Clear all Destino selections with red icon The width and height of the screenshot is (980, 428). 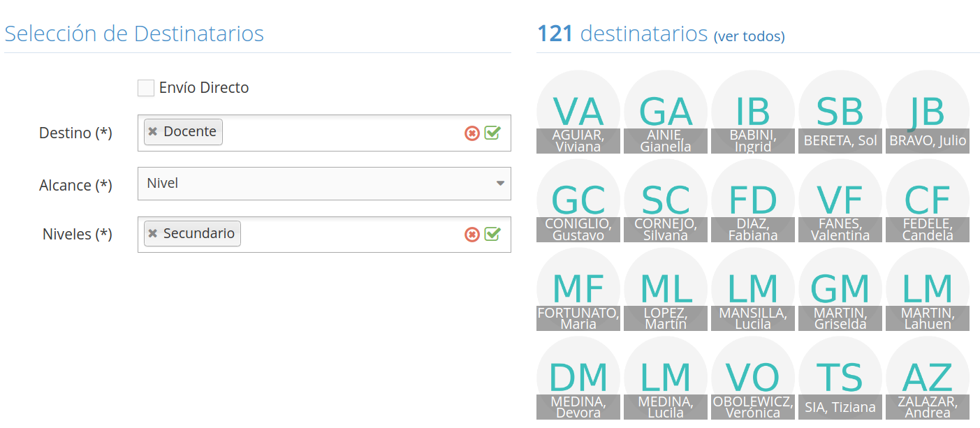pos(472,133)
